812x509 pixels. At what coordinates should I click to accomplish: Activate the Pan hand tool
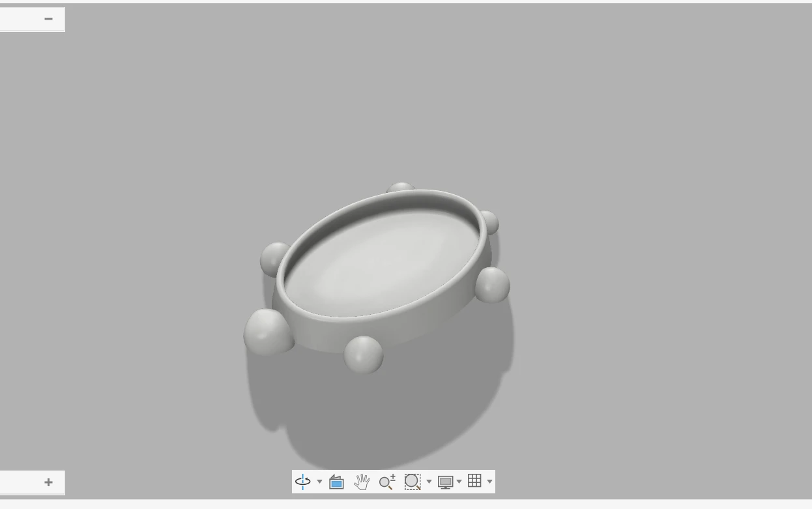click(x=362, y=482)
